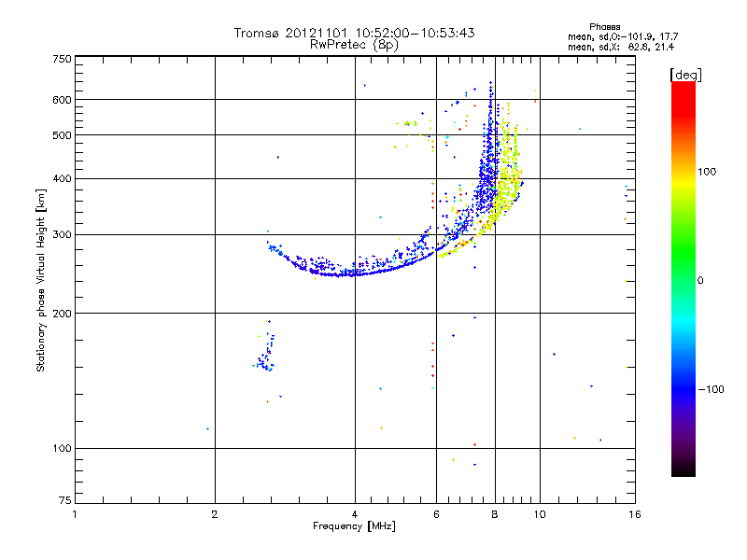The width and height of the screenshot is (747, 560).
Task: Click the x-axis tick label '2'
Action: [215, 514]
